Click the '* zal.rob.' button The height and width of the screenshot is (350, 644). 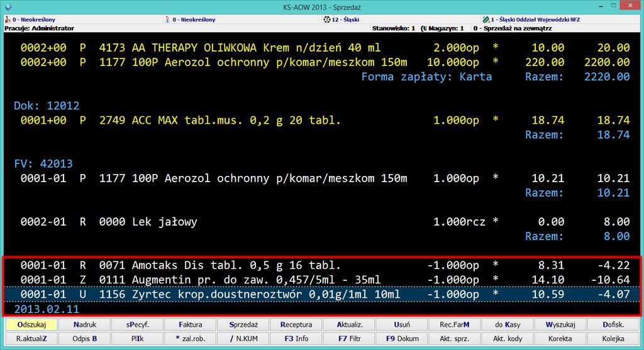tap(191, 339)
